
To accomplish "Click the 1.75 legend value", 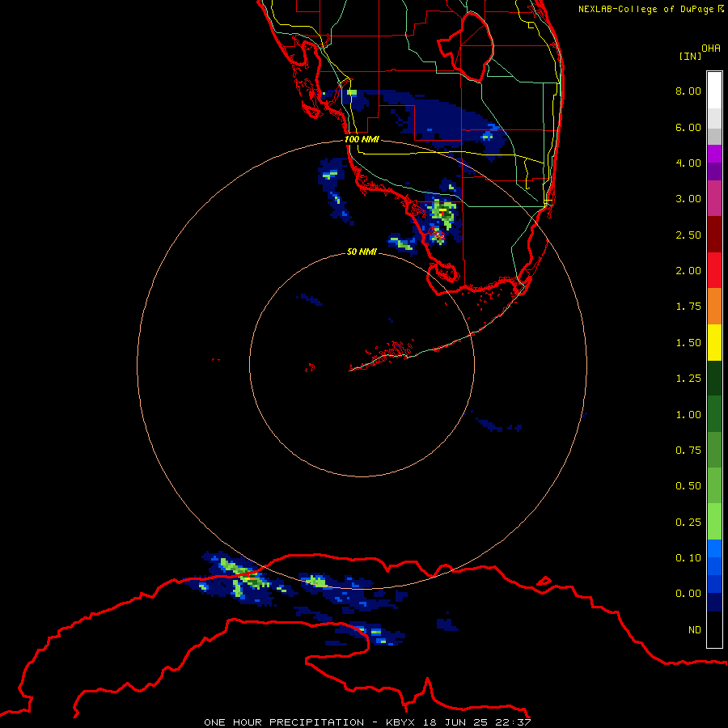I will [x=688, y=307].
